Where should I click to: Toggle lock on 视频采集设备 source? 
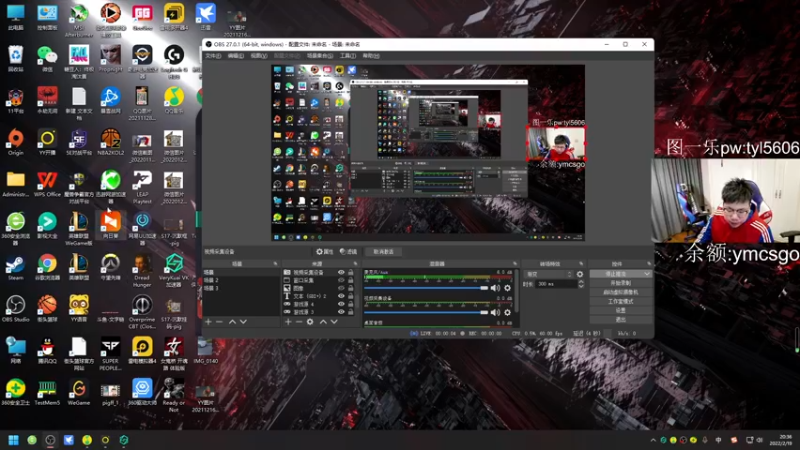pos(351,272)
